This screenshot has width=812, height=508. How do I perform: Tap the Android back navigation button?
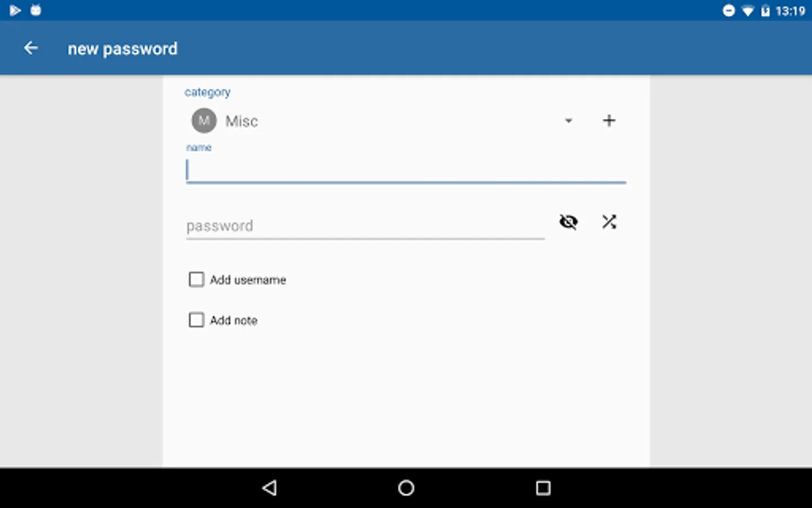tap(270, 488)
